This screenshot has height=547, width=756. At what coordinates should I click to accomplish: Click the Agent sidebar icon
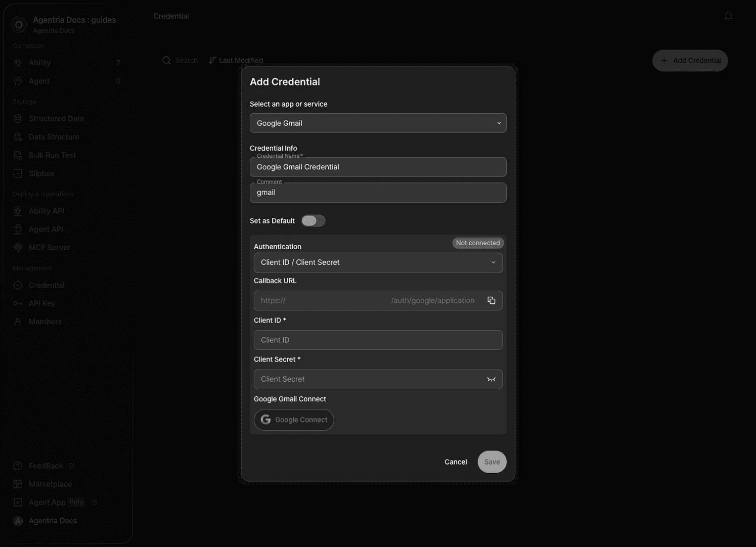pos(18,81)
